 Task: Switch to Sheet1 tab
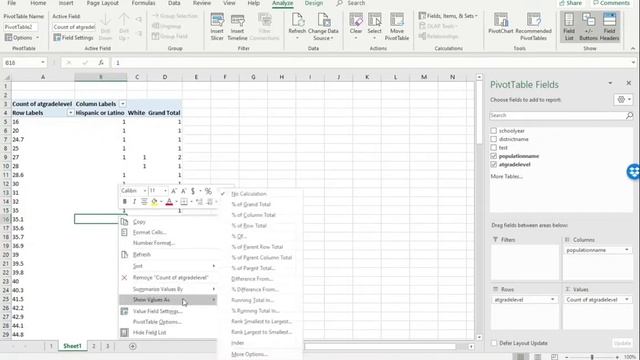point(72,346)
